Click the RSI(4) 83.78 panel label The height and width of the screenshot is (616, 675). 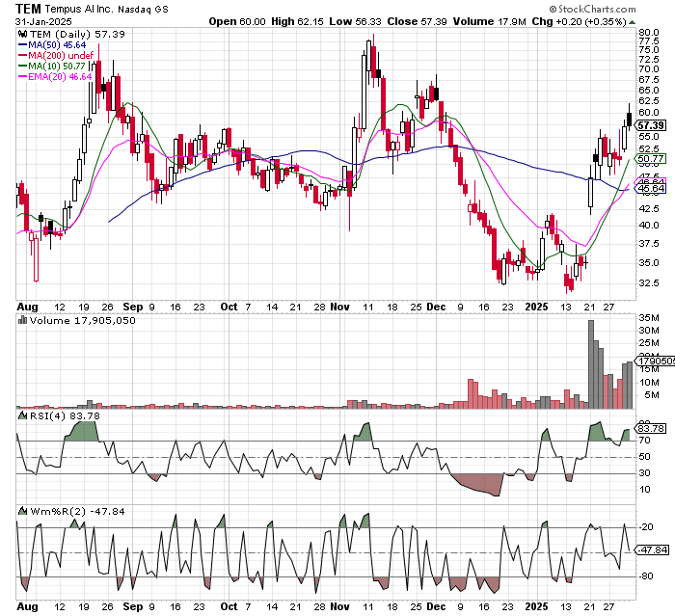[x=65, y=415]
